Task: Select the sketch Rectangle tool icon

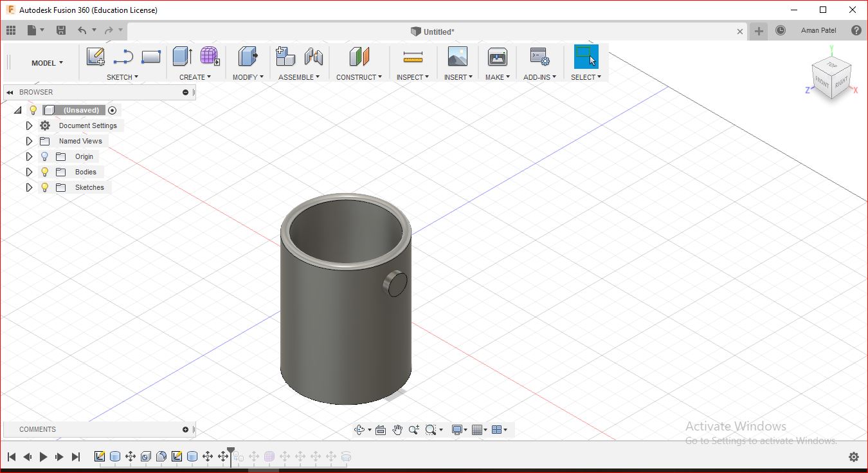Action: click(151, 57)
